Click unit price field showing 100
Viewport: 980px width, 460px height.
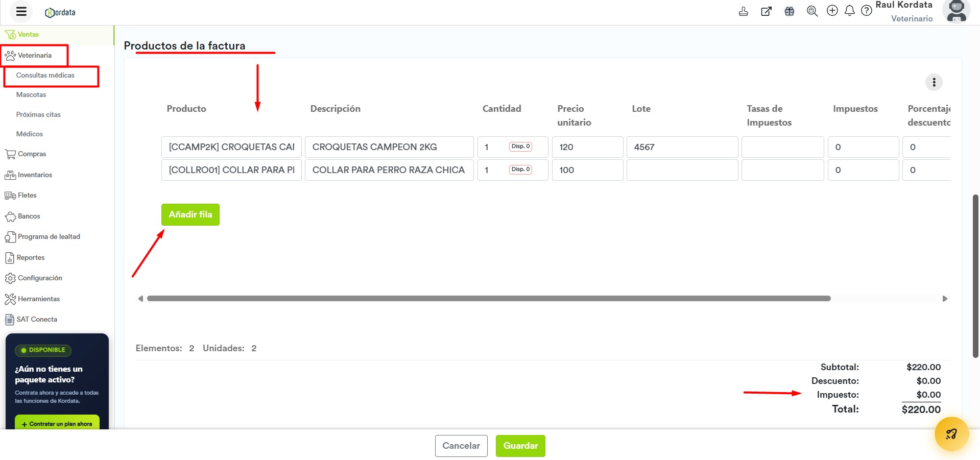[587, 170]
